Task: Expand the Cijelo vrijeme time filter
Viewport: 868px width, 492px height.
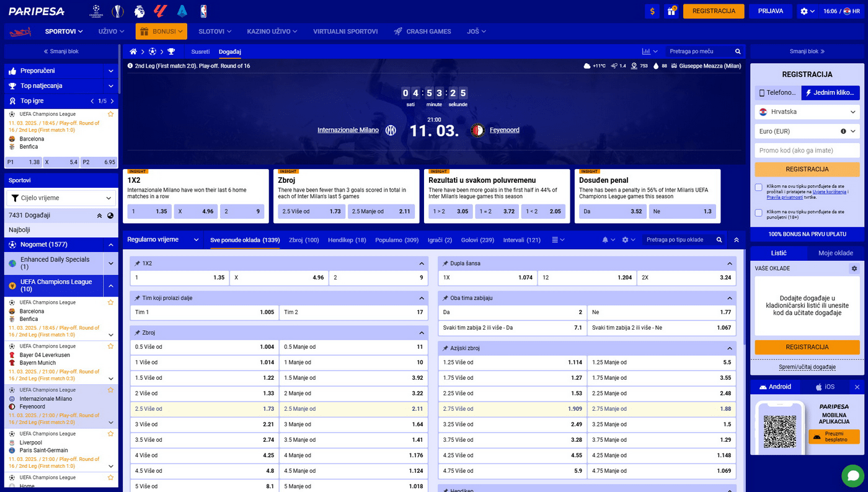Action: (x=61, y=198)
